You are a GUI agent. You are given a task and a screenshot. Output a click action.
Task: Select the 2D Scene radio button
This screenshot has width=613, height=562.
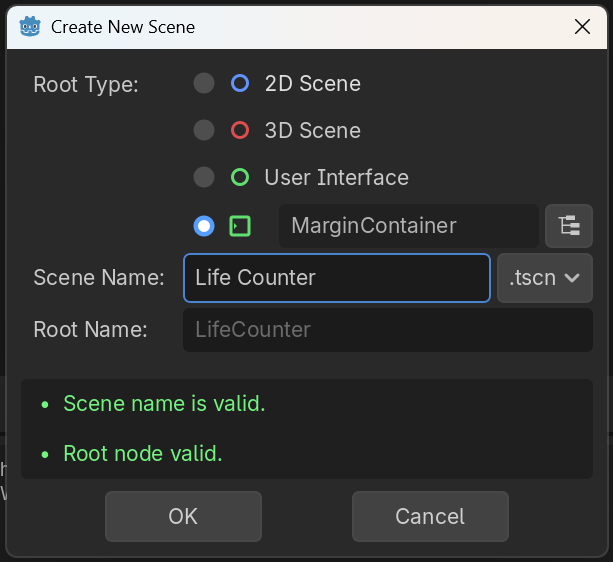[204, 84]
